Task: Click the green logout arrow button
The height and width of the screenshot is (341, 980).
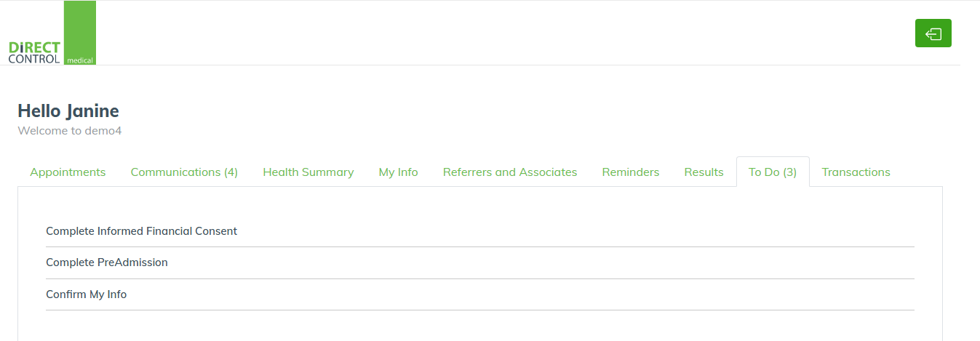Action: tap(933, 33)
